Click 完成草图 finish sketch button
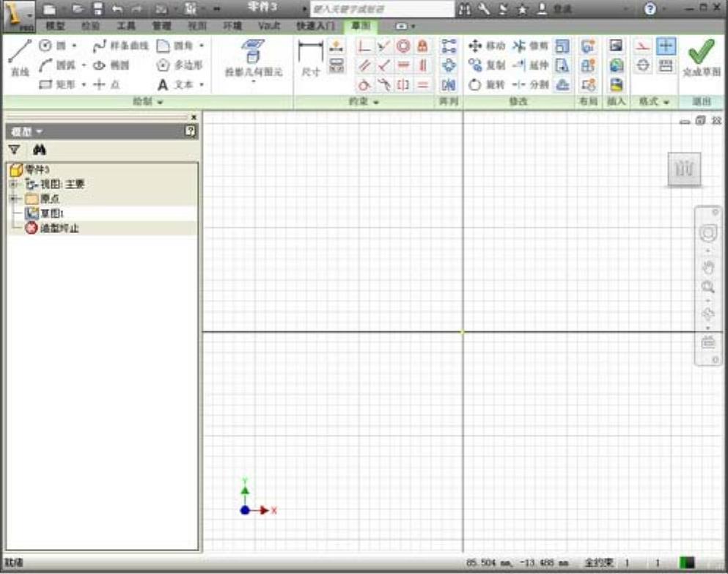Screen dimensions: 728x574 pos(702,58)
